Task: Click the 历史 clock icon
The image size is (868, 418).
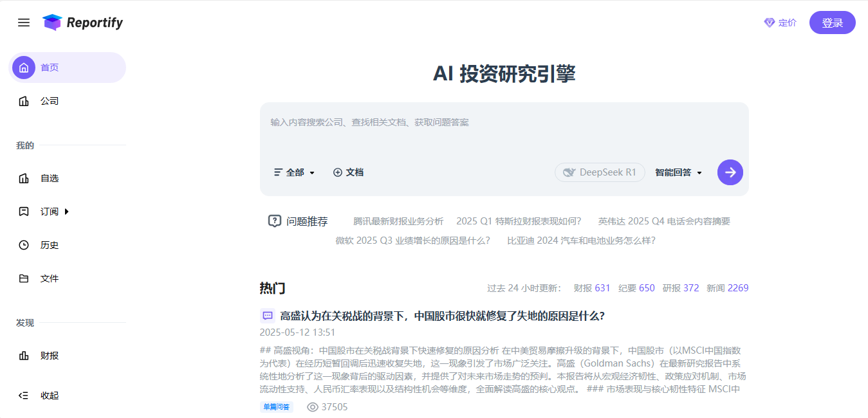Action: [x=24, y=245]
